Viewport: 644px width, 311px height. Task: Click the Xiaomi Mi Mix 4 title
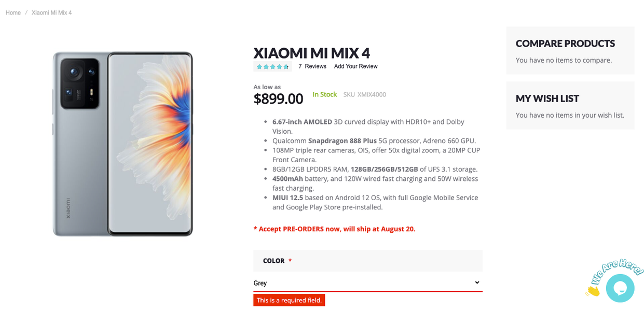tap(311, 53)
